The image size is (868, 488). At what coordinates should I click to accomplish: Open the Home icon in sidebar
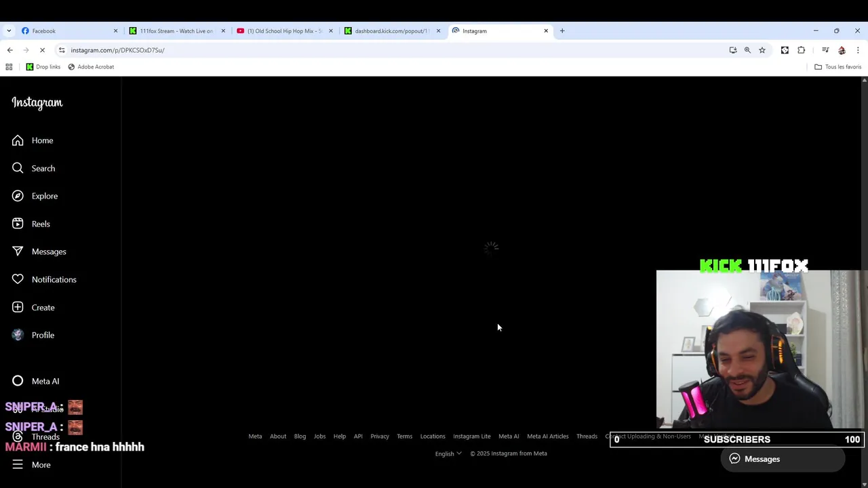click(x=18, y=140)
